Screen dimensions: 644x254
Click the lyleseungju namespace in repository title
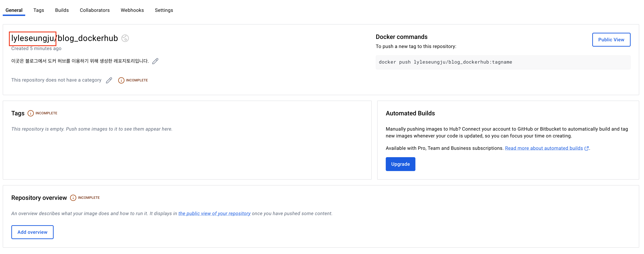coord(33,38)
